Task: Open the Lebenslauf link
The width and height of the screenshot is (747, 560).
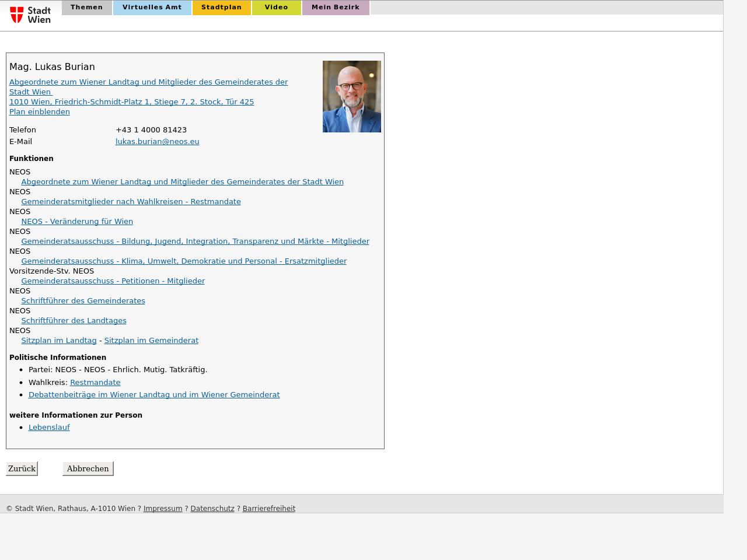Action: click(49, 428)
